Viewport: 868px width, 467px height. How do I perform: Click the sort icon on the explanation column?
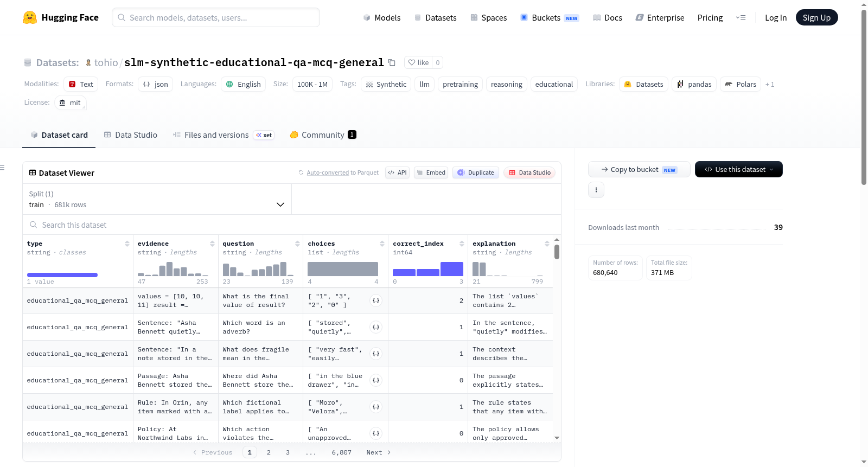tap(547, 244)
